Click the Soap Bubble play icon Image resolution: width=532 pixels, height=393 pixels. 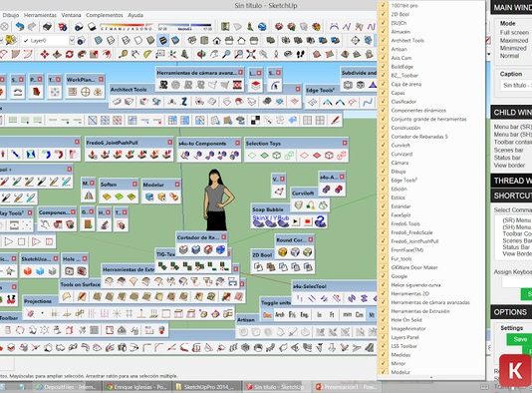[296, 221]
